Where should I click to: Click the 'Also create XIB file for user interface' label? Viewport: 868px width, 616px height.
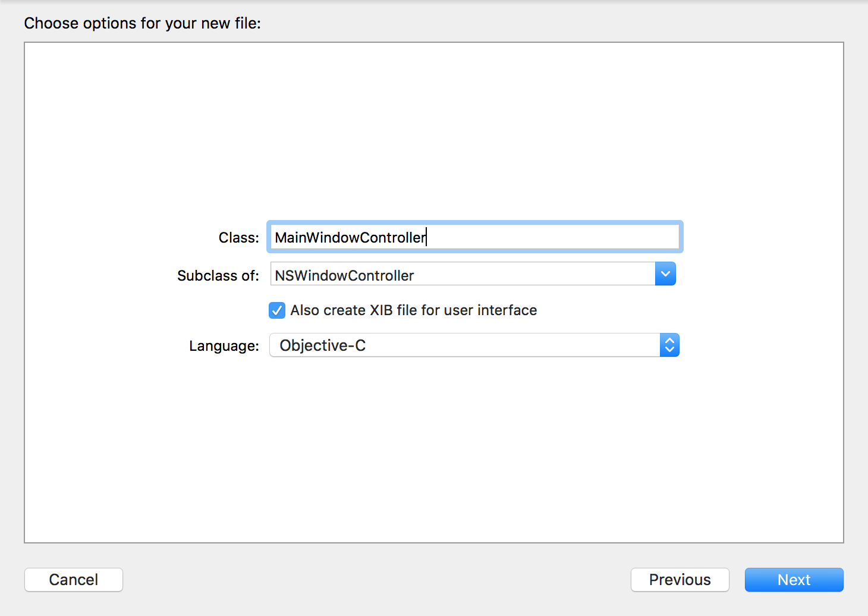click(x=414, y=310)
